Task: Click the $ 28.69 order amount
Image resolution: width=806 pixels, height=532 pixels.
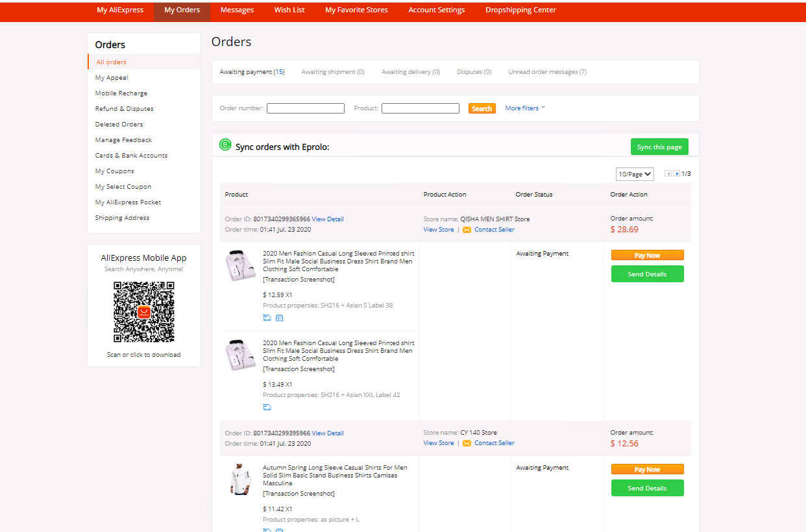Action: pos(624,230)
